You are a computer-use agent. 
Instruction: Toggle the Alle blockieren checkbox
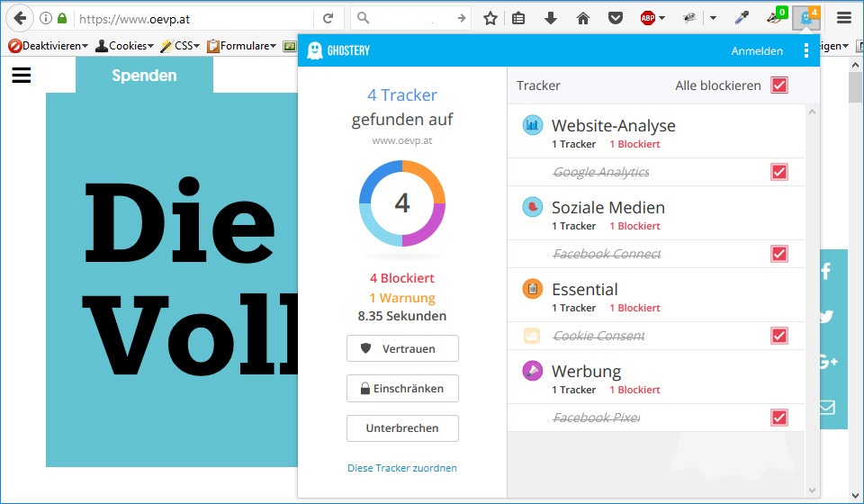(x=779, y=85)
